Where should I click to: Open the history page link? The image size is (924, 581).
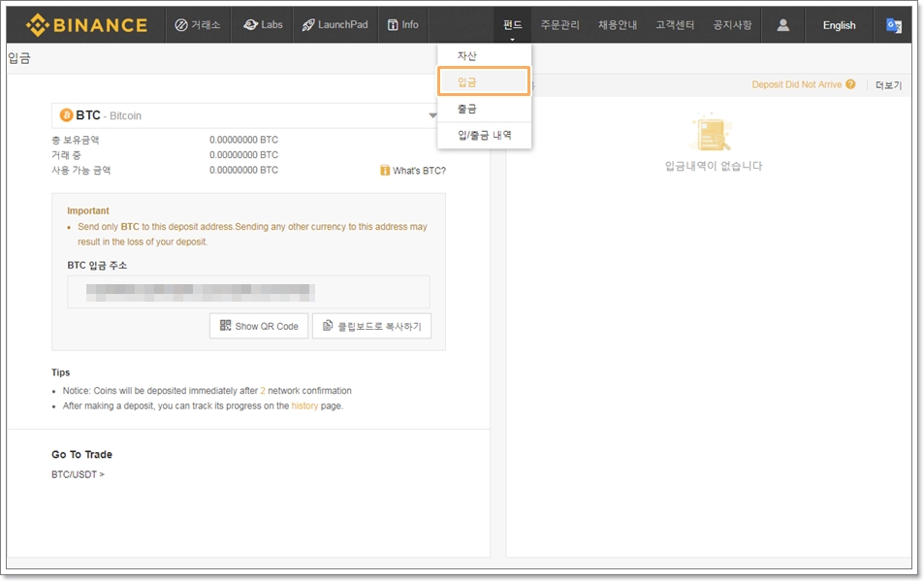click(x=304, y=406)
